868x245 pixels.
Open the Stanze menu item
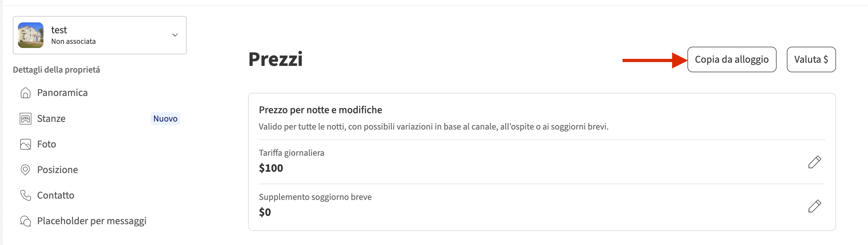click(x=51, y=119)
